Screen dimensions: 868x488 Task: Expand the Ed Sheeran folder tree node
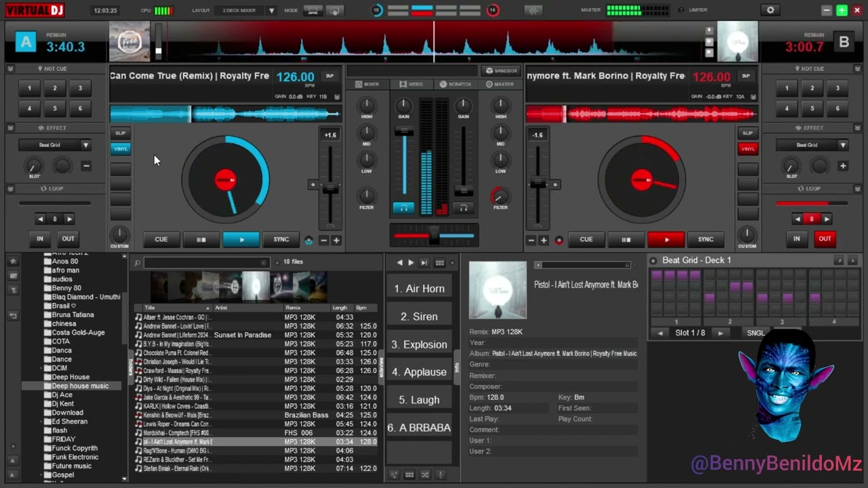[41, 422]
